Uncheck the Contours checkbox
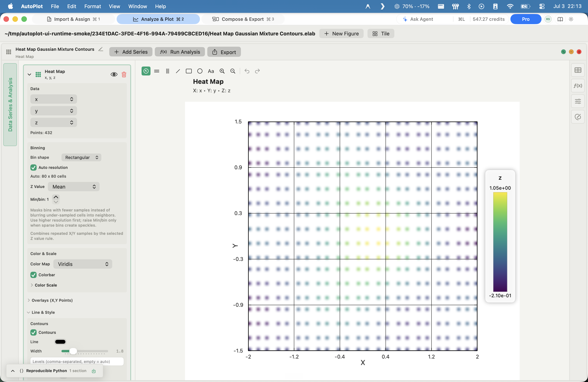Viewport: 588px width, 382px height. 33,332
